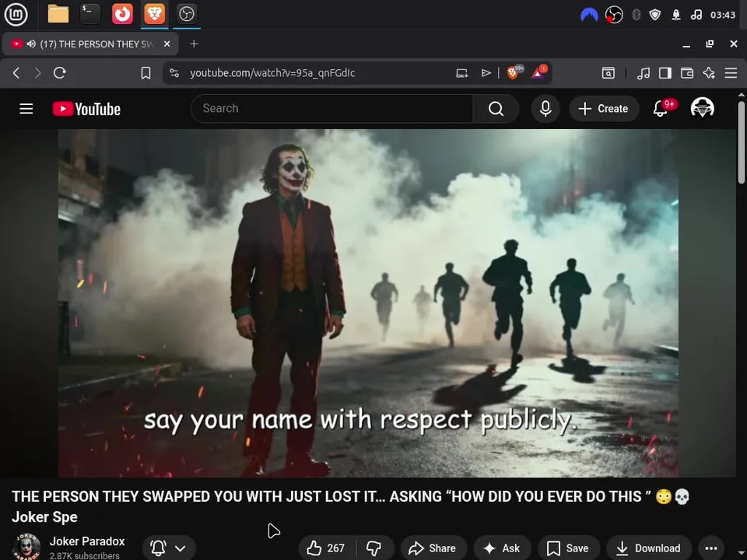Open Brave Shields lion icon
This screenshot has height=560, width=747.
point(514,72)
